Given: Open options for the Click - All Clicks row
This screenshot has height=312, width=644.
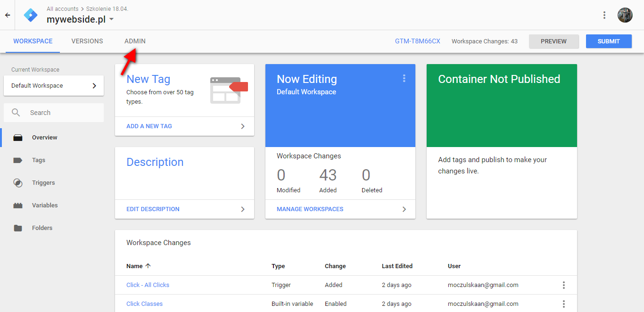Looking at the screenshot, I should coord(563,285).
